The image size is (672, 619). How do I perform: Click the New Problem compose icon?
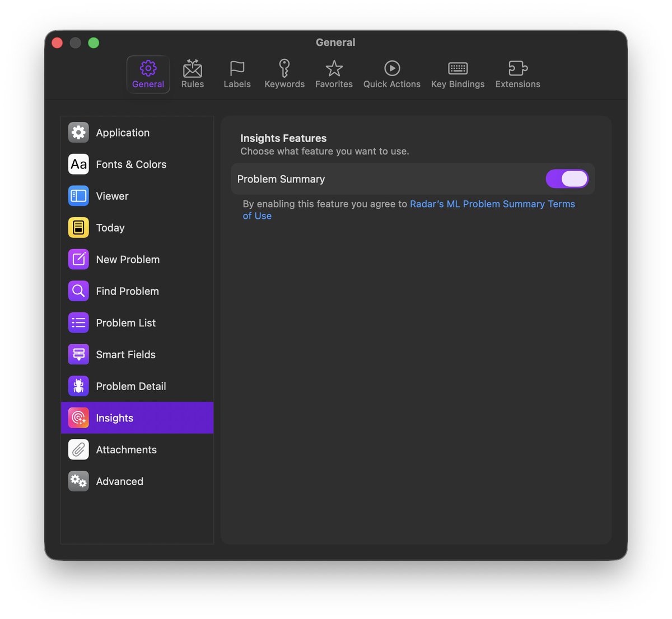pos(78,260)
